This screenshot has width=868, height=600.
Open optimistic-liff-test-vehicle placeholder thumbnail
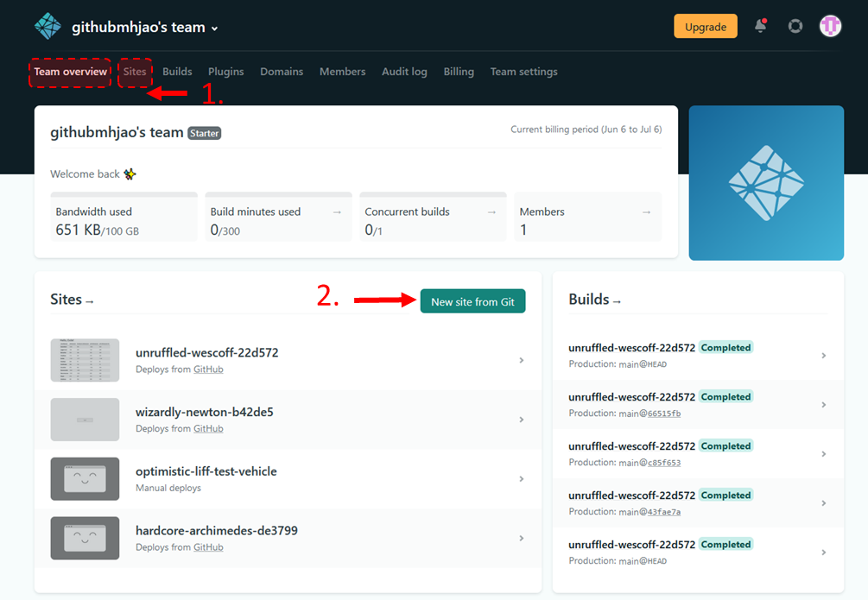click(85, 479)
